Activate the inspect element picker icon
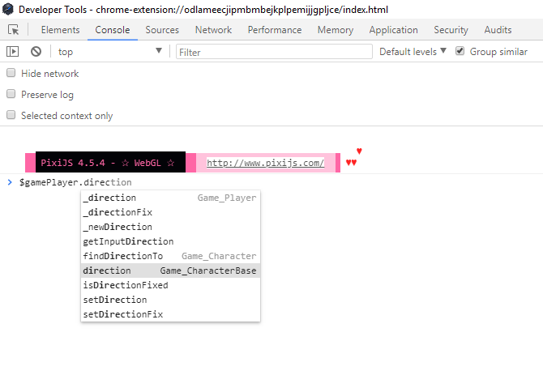543x392 pixels. pos(14,30)
